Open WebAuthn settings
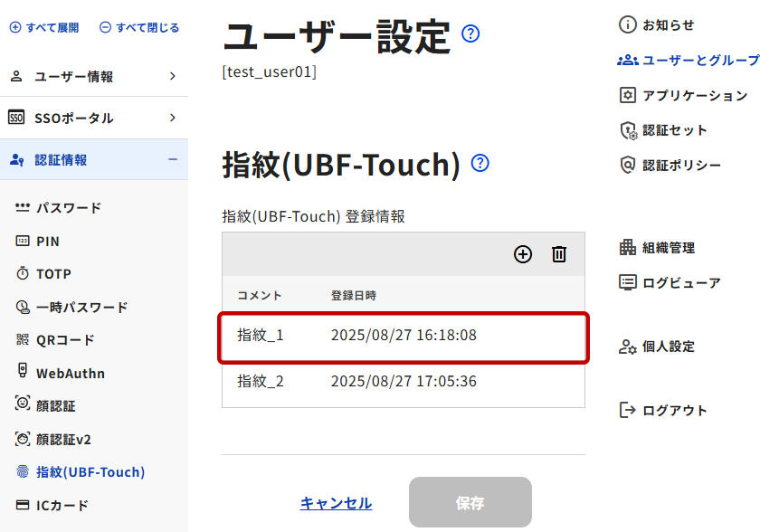Viewport: 760px width, 532px height. pos(70,373)
